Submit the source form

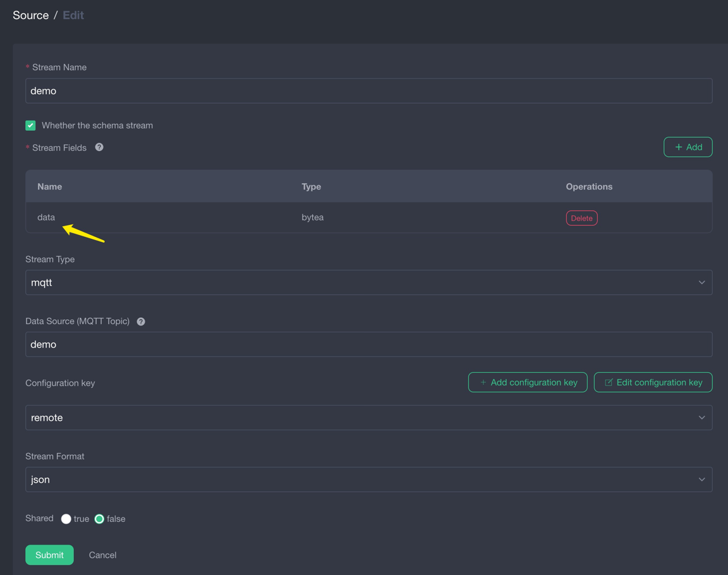(49, 555)
